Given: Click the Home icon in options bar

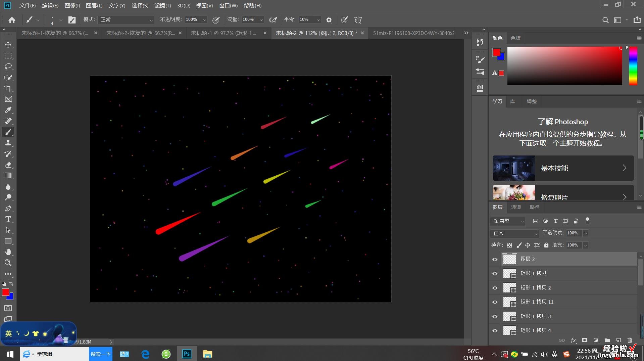Looking at the screenshot, I should (12, 20).
